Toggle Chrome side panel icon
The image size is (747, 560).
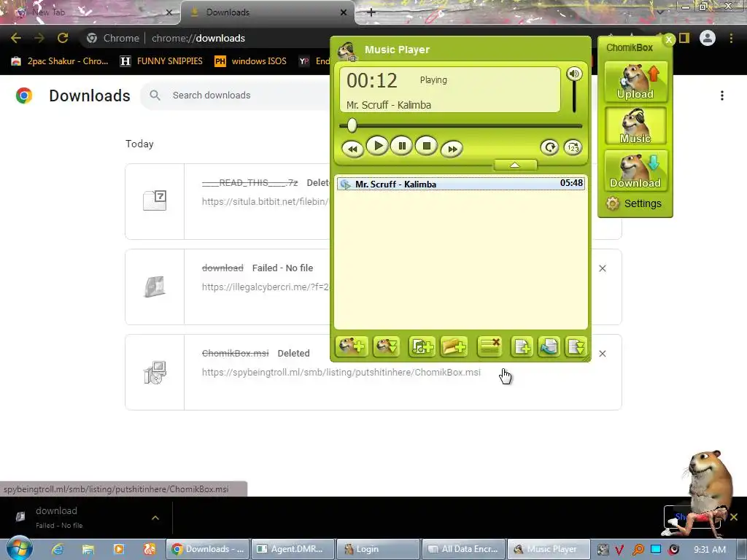[684, 38]
